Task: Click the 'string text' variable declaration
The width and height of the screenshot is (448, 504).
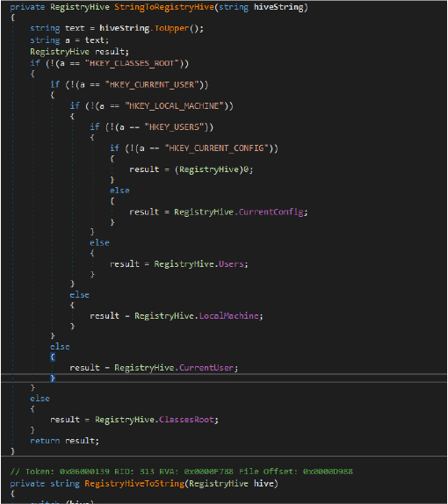Action: 57,29
